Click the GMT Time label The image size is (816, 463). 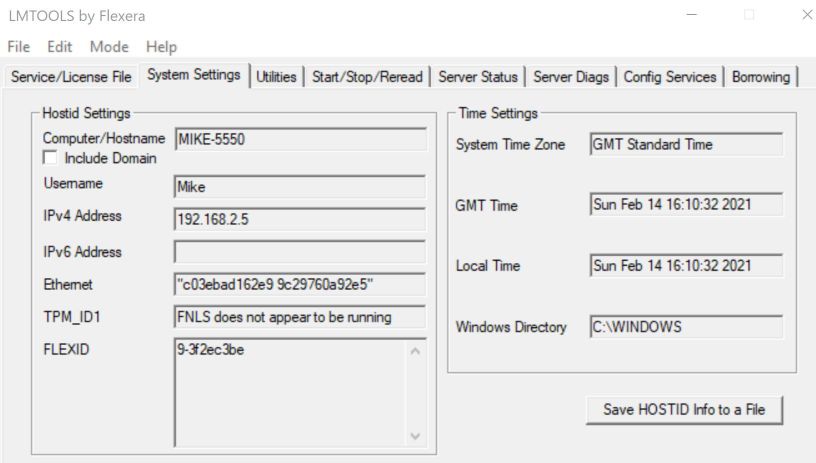[486, 205]
